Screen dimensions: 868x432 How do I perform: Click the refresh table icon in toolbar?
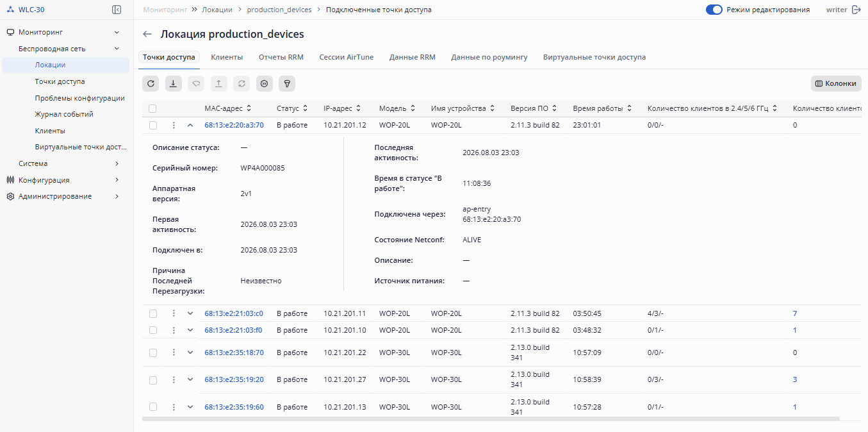pyautogui.click(x=151, y=83)
